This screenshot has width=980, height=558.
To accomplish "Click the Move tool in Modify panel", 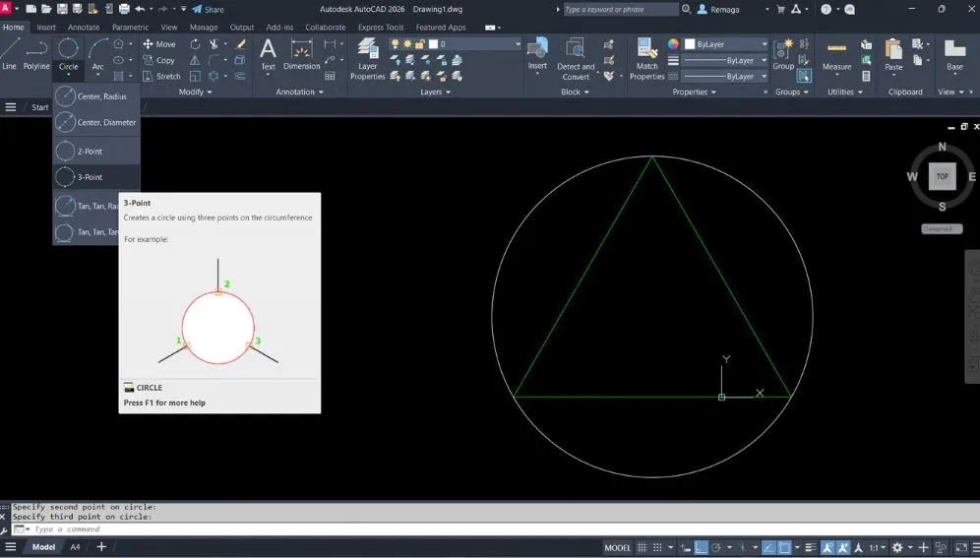I will (x=158, y=44).
